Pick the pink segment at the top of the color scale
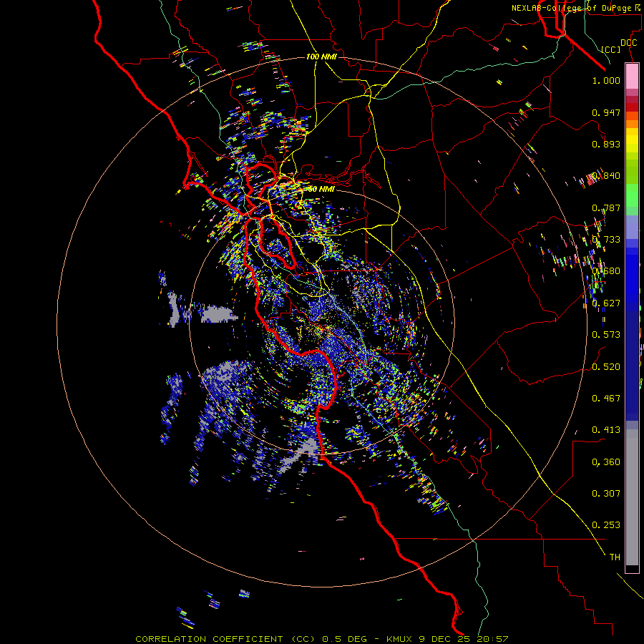The width and height of the screenshot is (644, 644). (x=632, y=76)
